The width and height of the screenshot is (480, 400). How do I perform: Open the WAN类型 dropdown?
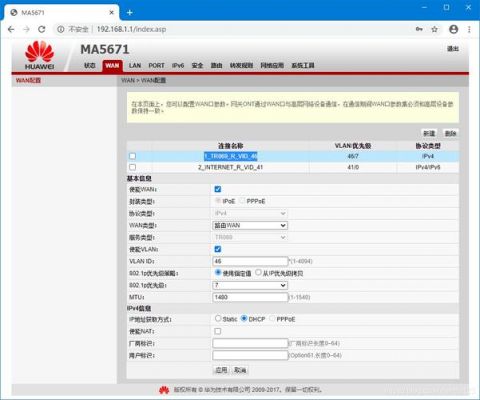[250, 225]
